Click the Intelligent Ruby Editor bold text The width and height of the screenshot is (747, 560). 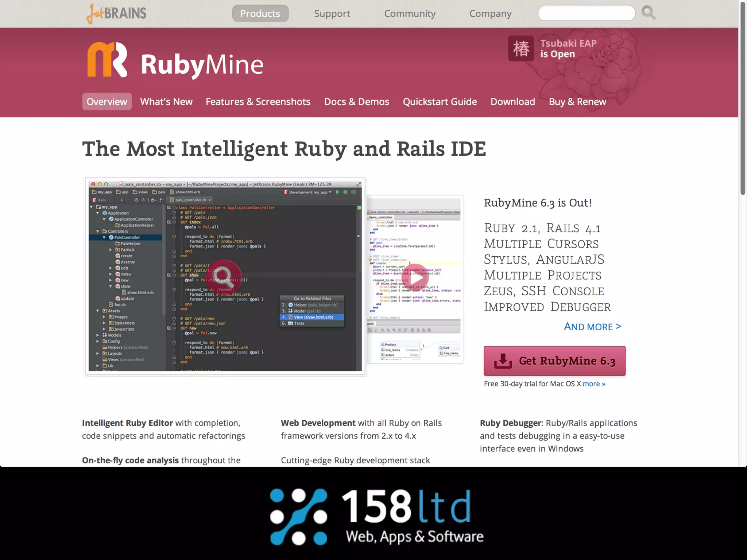pos(127,423)
